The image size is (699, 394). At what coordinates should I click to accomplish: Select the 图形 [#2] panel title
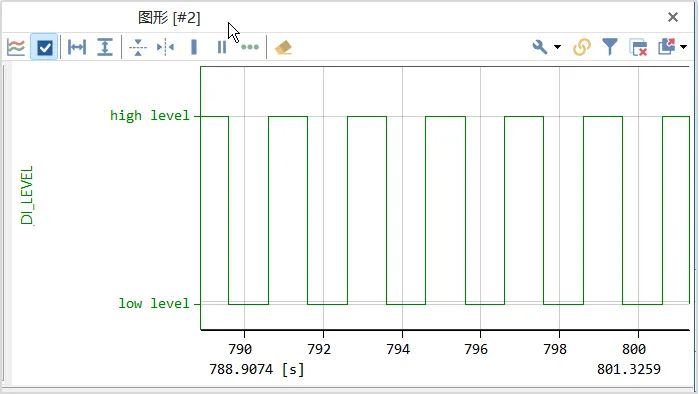pos(169,18)
